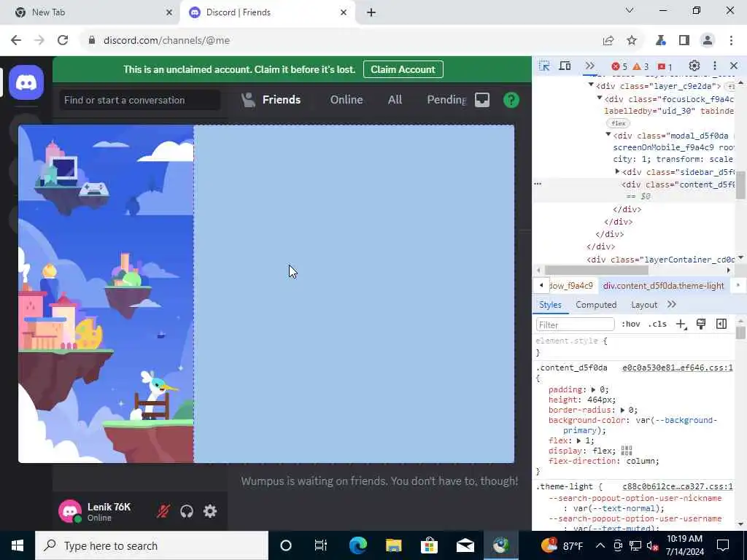Toggle the :hov element state panel

tap(631, 324)
